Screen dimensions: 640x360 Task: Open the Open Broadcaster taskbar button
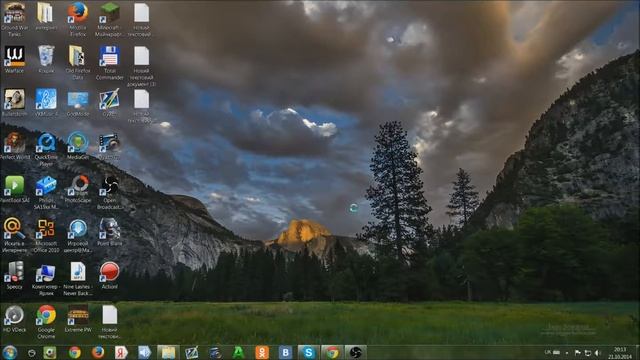(x=355, y=352)
